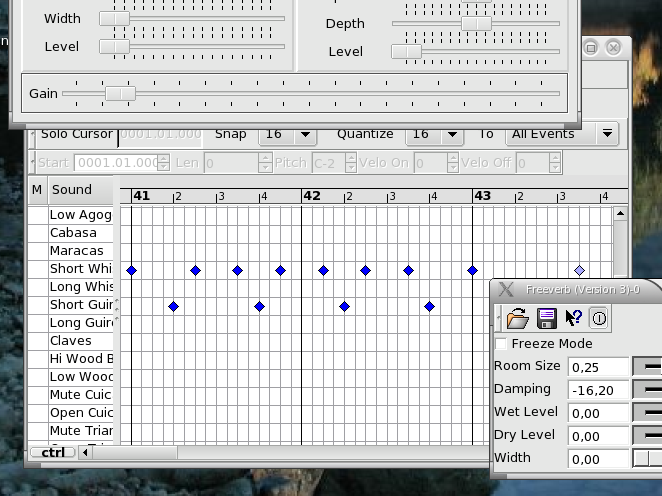Select the Long Guiro sound row

(81, 323)
